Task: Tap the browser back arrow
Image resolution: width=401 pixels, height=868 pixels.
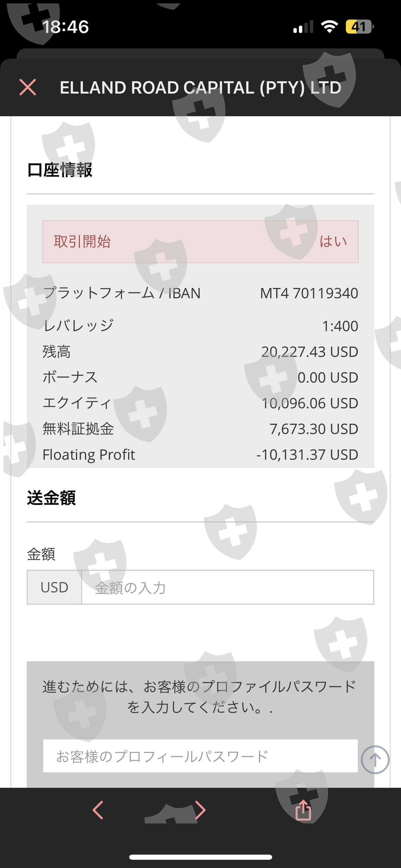Action: click(98, 810)
